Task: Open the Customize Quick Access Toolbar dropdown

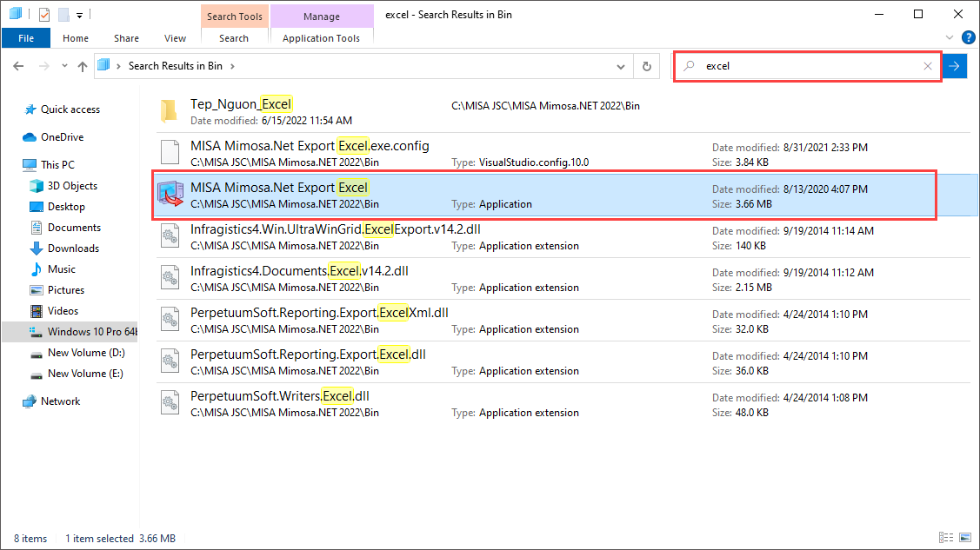Action: point(79,15)
